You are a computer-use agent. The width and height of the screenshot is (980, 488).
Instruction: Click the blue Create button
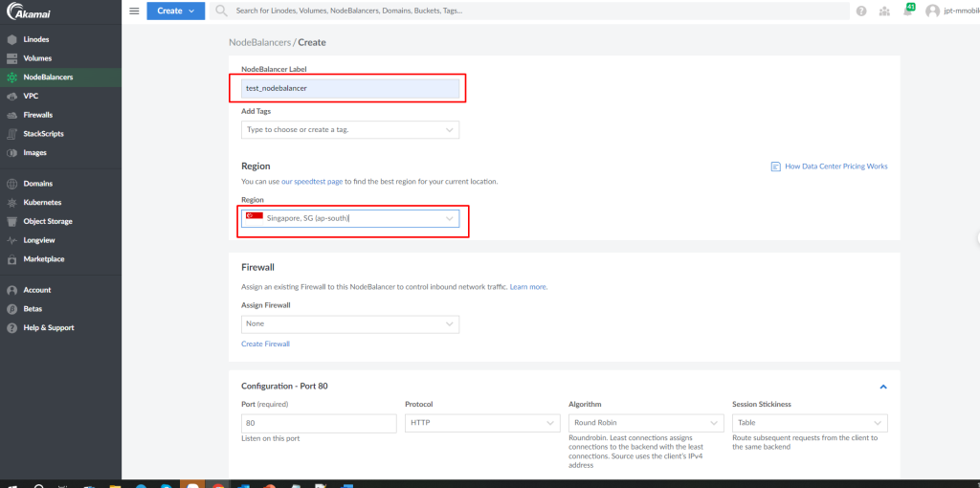point(176,11)
